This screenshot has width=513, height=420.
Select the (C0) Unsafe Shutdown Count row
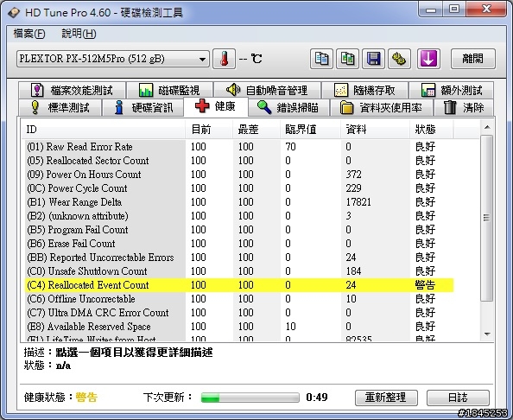pos(239,271)
